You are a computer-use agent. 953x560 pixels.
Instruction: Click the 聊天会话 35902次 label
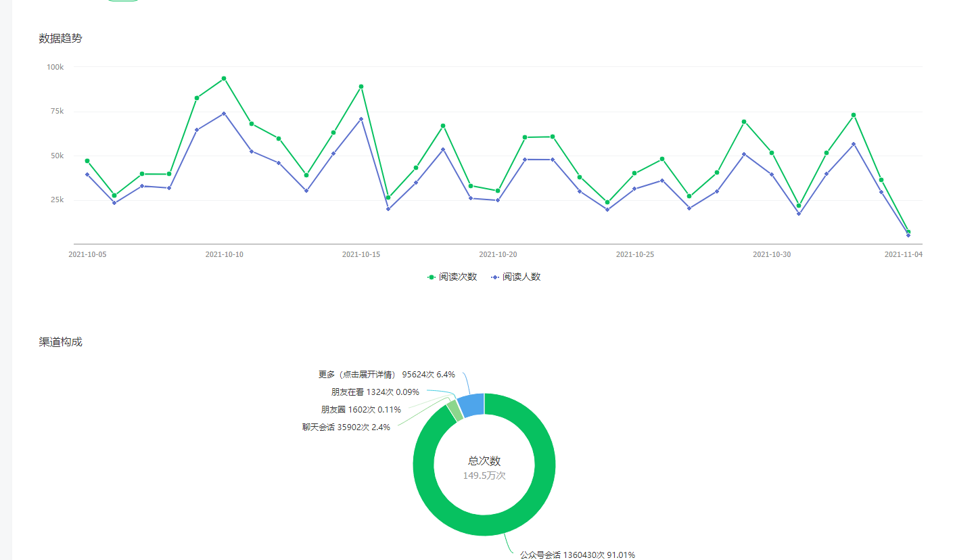point(346,427)
